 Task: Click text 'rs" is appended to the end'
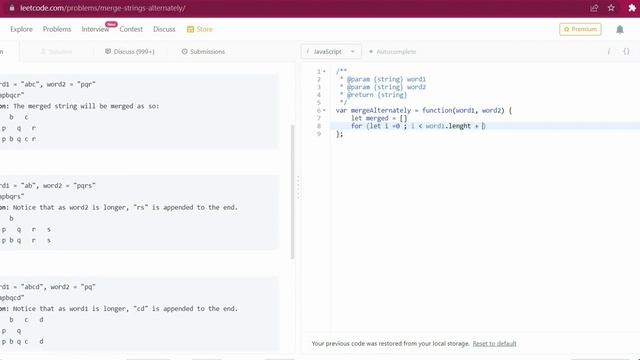(186, 207)
